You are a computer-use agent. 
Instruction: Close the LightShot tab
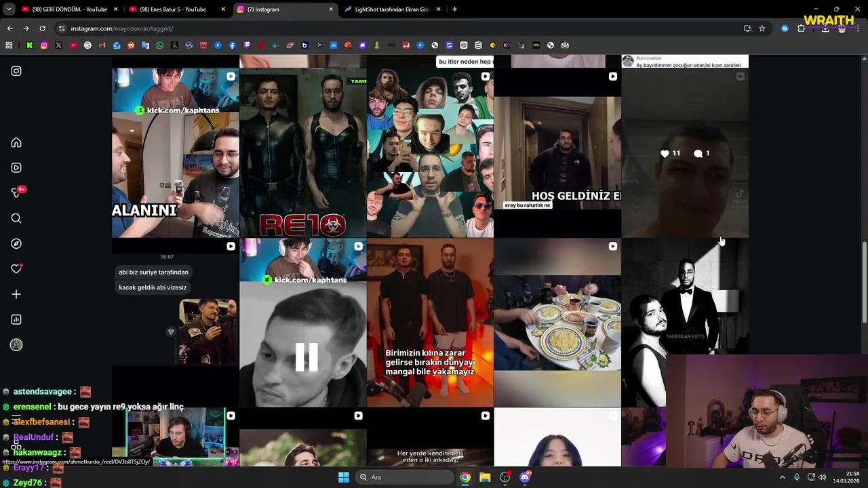[438, 9]
